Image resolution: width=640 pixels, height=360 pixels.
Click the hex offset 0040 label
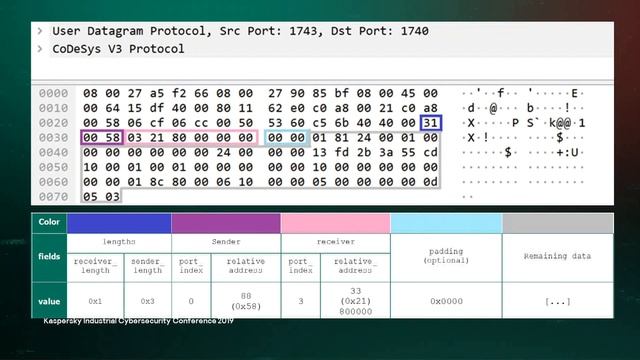tap(53, 152)
